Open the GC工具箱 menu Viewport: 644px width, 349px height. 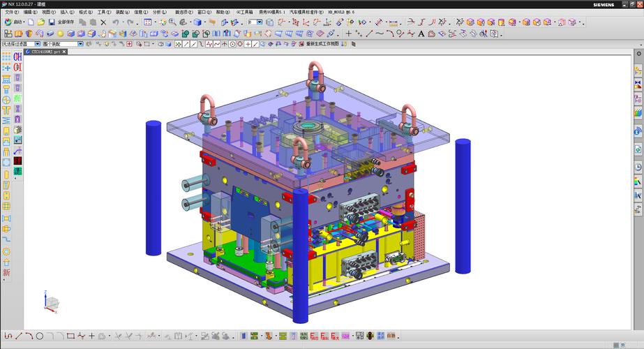(x=245, y=13)
